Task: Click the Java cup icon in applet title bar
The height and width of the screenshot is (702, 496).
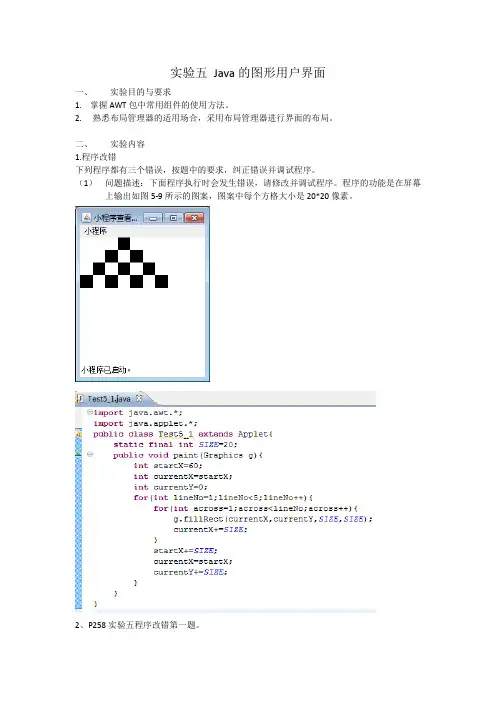Action: click(86, 218)
